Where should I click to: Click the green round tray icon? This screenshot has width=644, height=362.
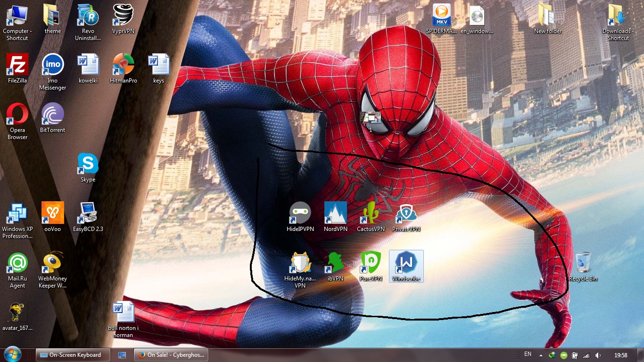pyautogui.click(x=564, y=355)
